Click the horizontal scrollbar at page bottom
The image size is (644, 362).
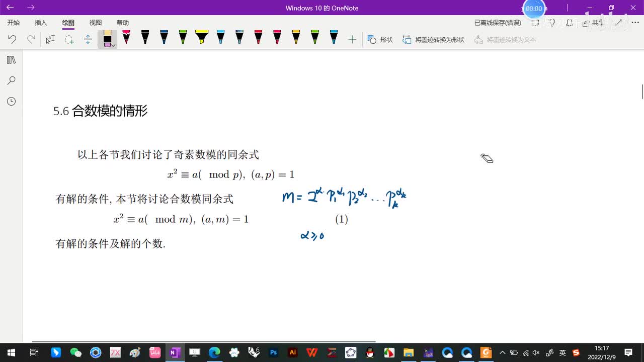point(204,342)
